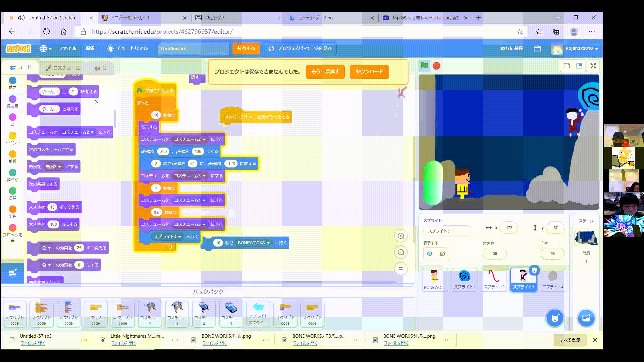Open Untitled-57.sb3 ファイルを開く link

pyautogui.click(x=33, y=343)
